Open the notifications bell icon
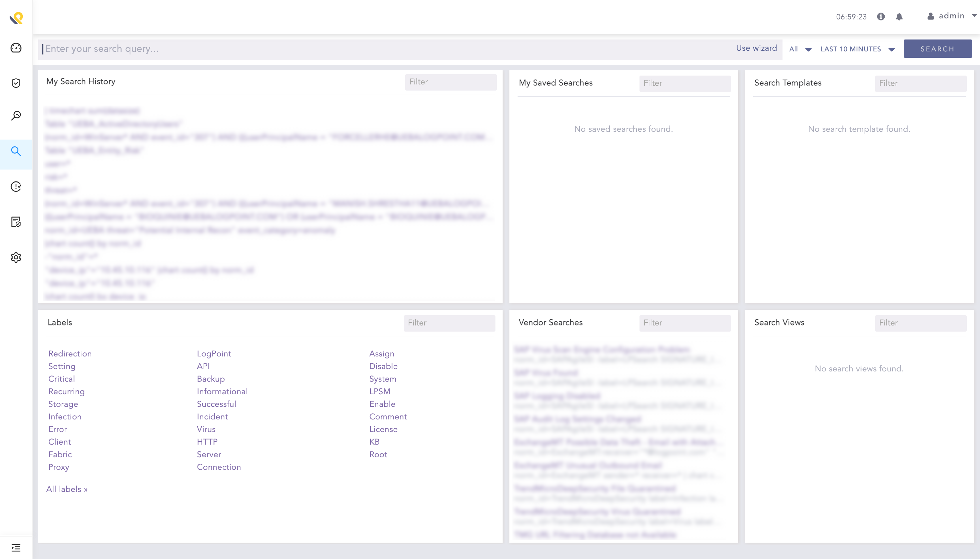Image resolution: width=980 pixels, height=559 pixels. (899, 16)
